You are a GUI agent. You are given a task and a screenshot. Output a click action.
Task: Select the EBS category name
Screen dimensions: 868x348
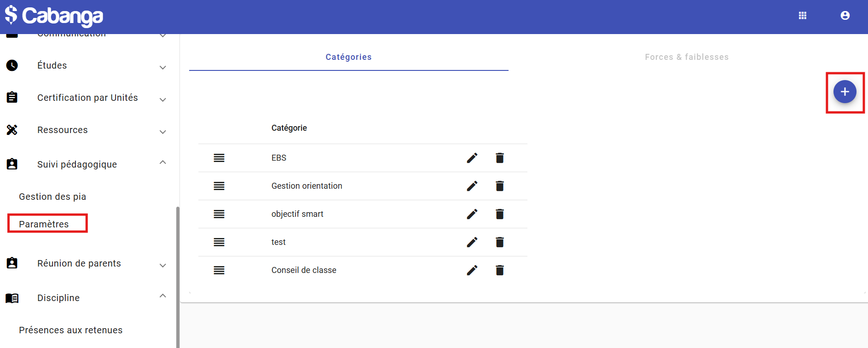tap(279, 158)
